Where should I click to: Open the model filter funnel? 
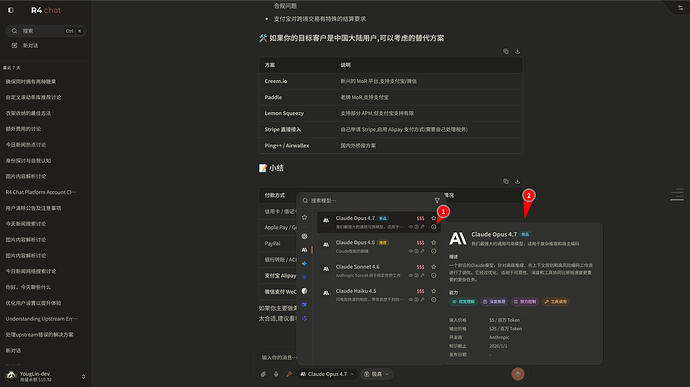[x=437, y=200]
